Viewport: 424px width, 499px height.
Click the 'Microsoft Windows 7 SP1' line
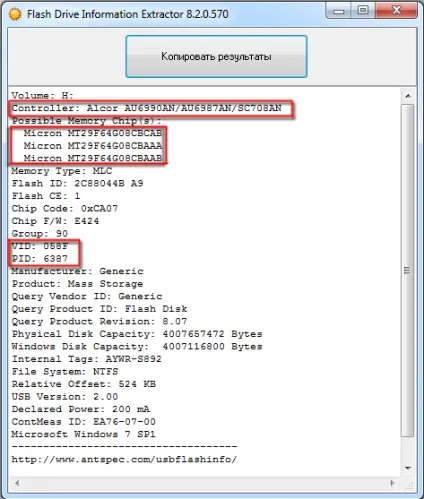click(83, 434)
